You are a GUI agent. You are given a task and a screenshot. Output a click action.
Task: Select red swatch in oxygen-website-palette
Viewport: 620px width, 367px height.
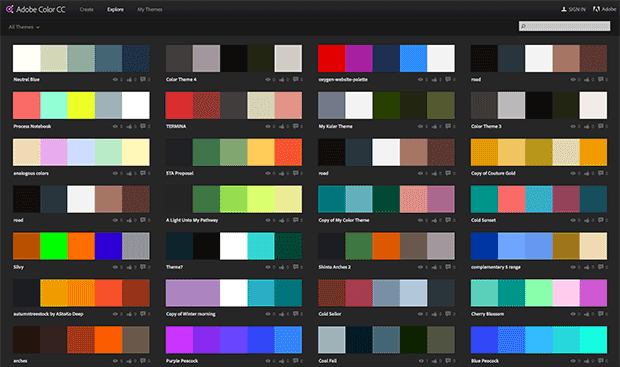(331, 59)
